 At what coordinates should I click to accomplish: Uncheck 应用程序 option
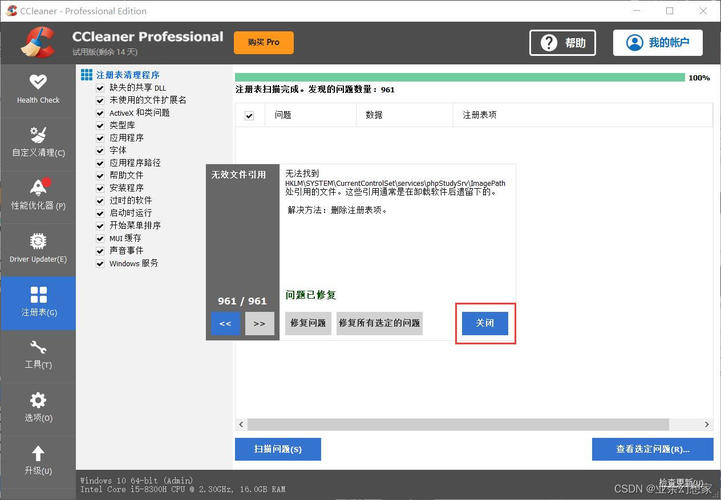(100, 138)
